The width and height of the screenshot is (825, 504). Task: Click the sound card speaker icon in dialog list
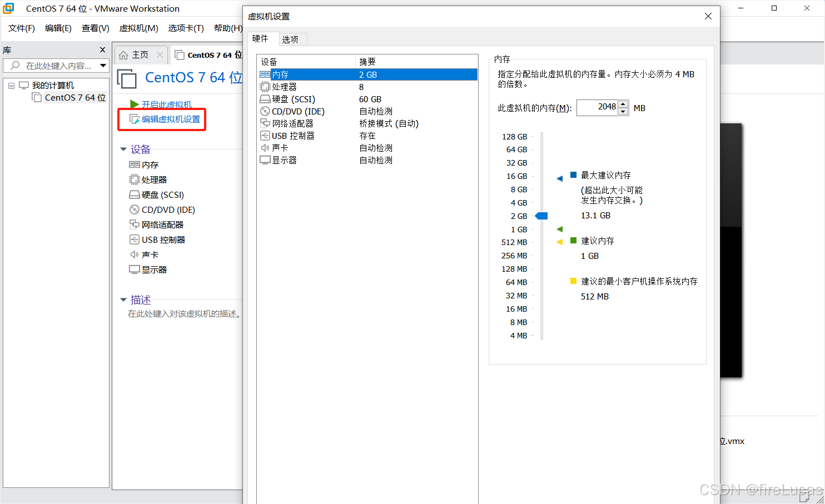coord(265,148)
